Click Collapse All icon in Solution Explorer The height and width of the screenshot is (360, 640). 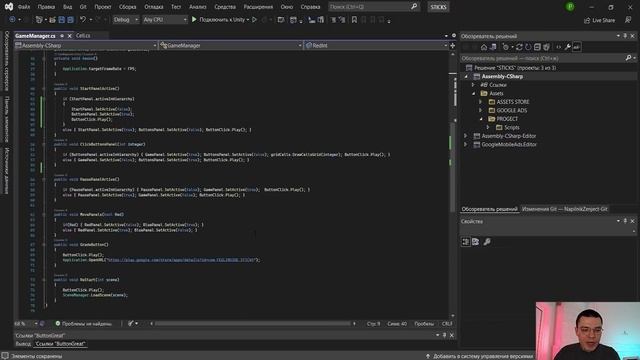point(537,47)
